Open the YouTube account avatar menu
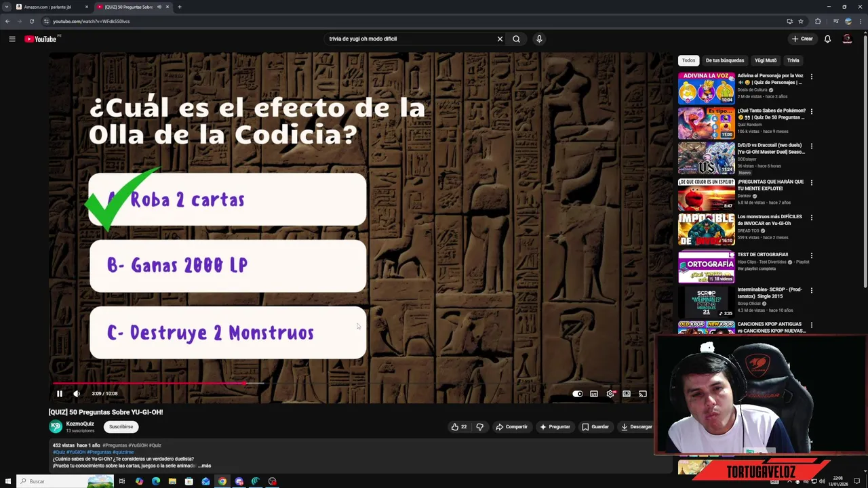Image resolution: width=868 pixels, height=488 pixels. pyautogui.click(x=847, y=39)
